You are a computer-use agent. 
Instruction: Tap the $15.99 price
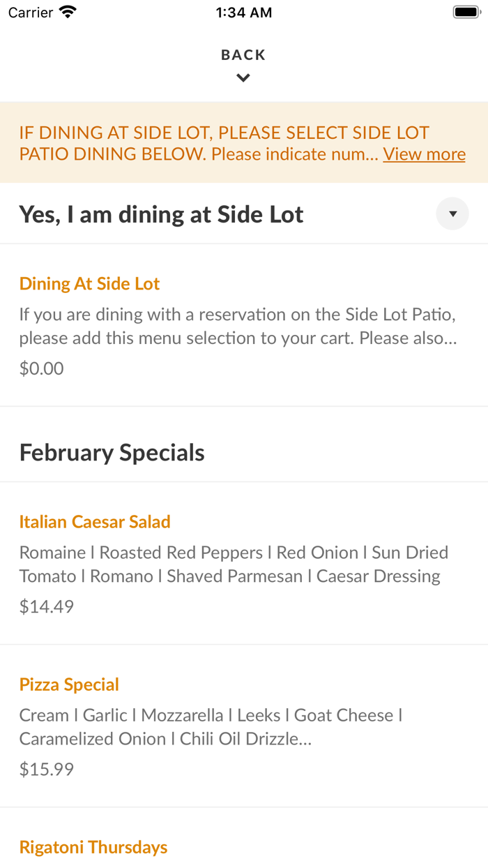click(46, 769)
